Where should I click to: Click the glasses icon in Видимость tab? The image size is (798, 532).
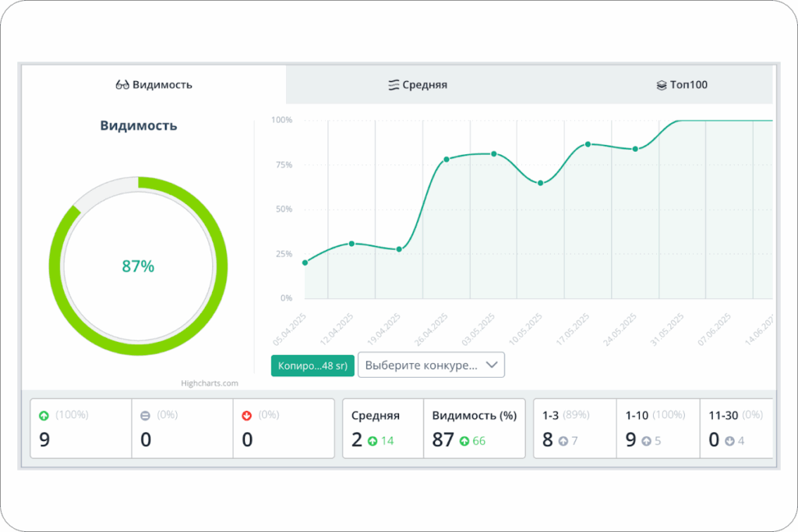click(x=122, y=85)
